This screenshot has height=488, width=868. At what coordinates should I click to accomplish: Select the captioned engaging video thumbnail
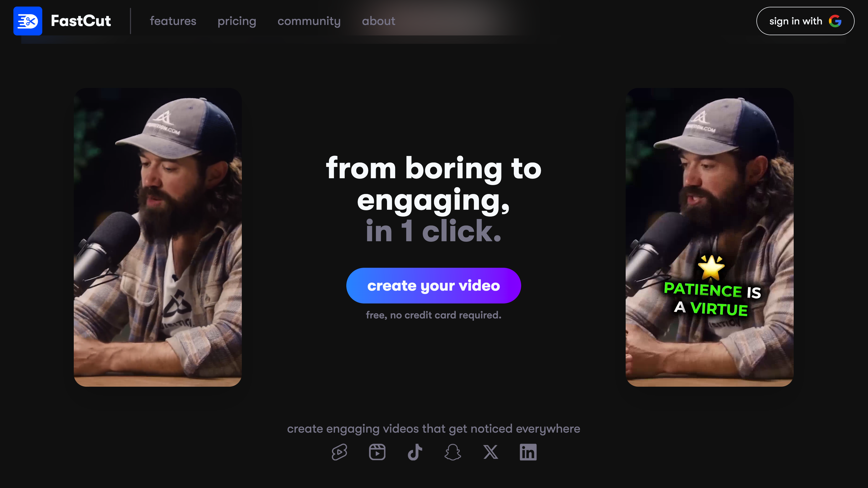710,237
